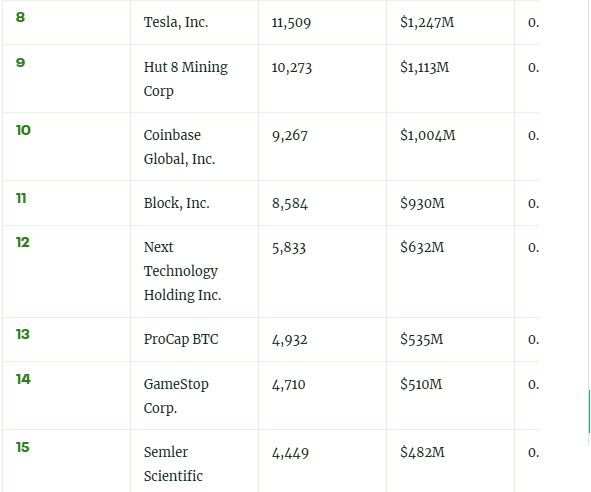
Task: Click the $482M Semler Scientific value
Action: pos(422,452)
